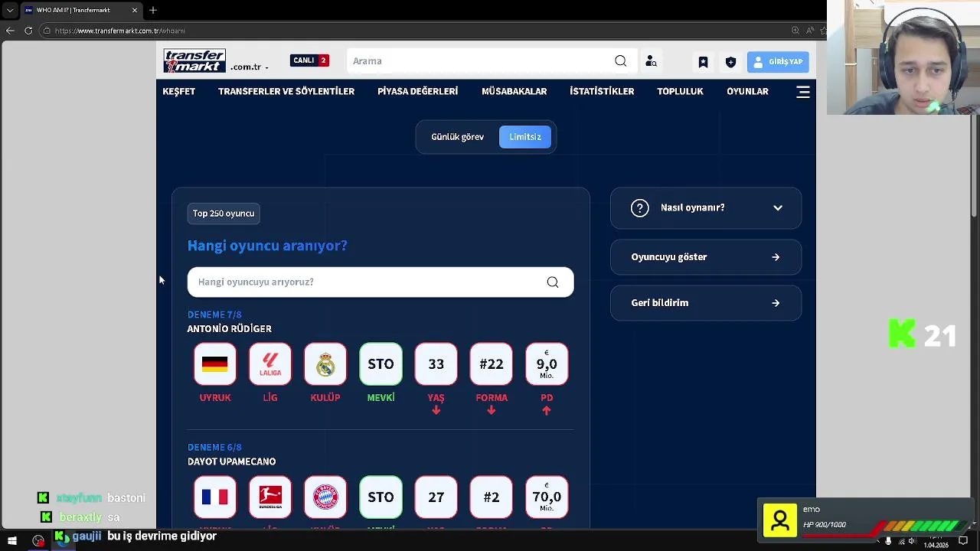Click Upamecano's #2 shirt number tile
Image resolution: width=980 pixels, height=551 pixels.
tap(492, 497)
